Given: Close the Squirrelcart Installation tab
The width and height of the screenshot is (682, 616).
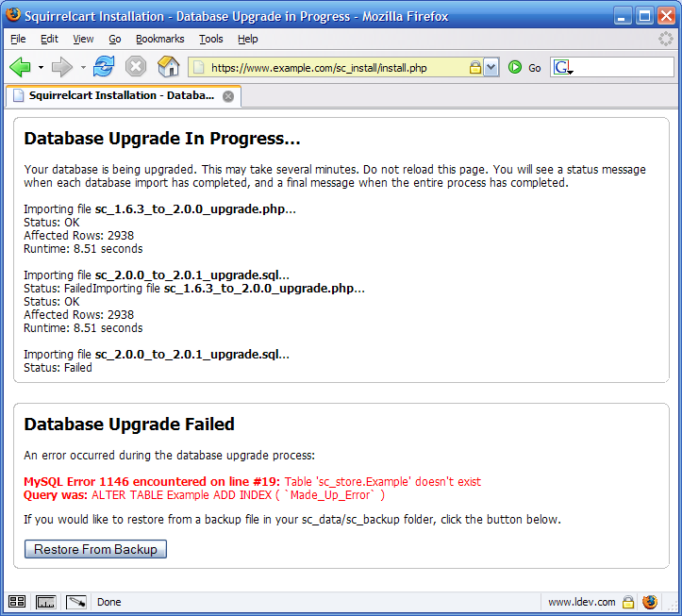Looking at the screenshot, I should [x=227, y=96].
